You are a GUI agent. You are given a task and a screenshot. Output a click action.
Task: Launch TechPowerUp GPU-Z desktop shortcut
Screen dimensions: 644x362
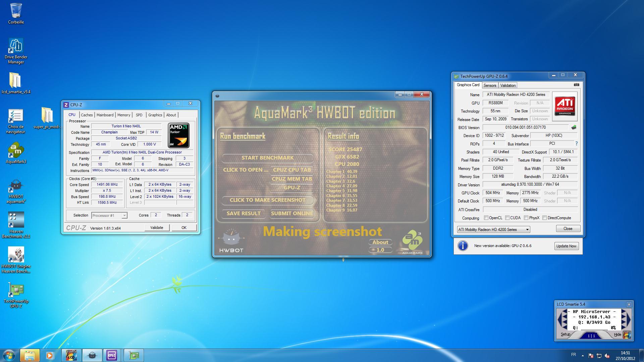click(x=16, y=295)
